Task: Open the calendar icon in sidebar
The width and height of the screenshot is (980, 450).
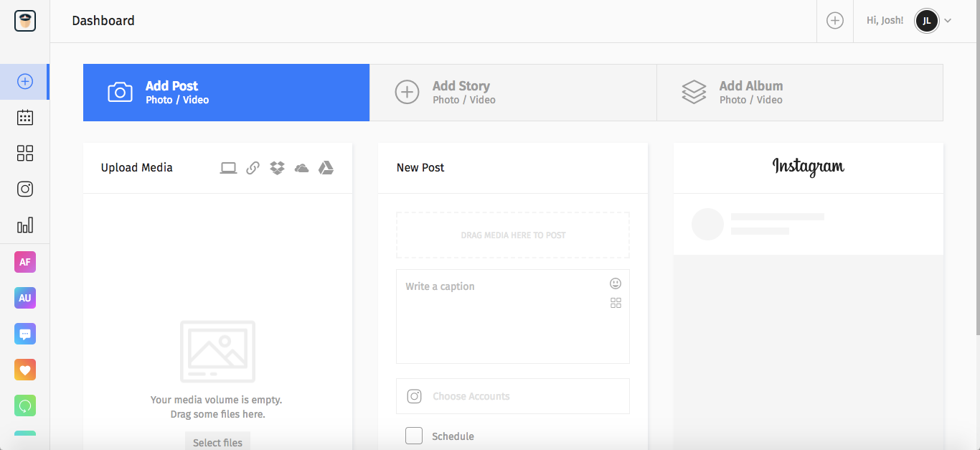Action: click(25, 118)
